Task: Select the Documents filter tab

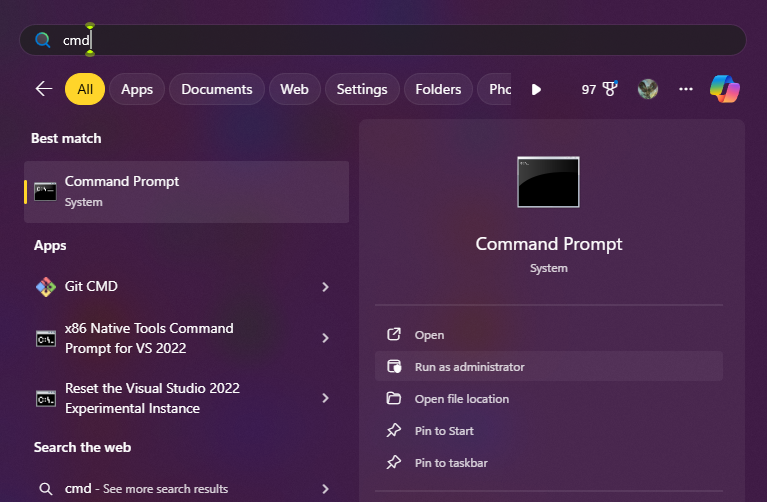Action: [x=217, y=89]
